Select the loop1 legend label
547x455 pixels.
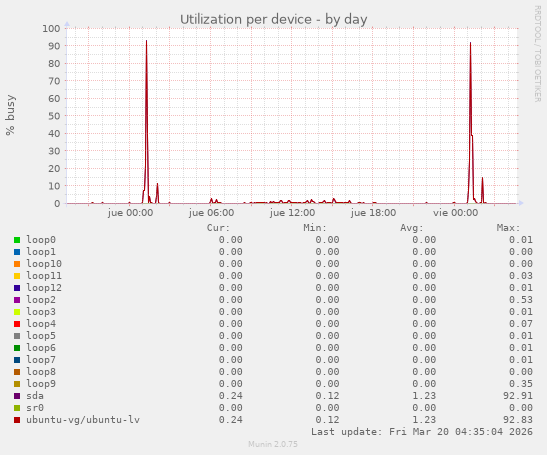(x=41, y=252)
